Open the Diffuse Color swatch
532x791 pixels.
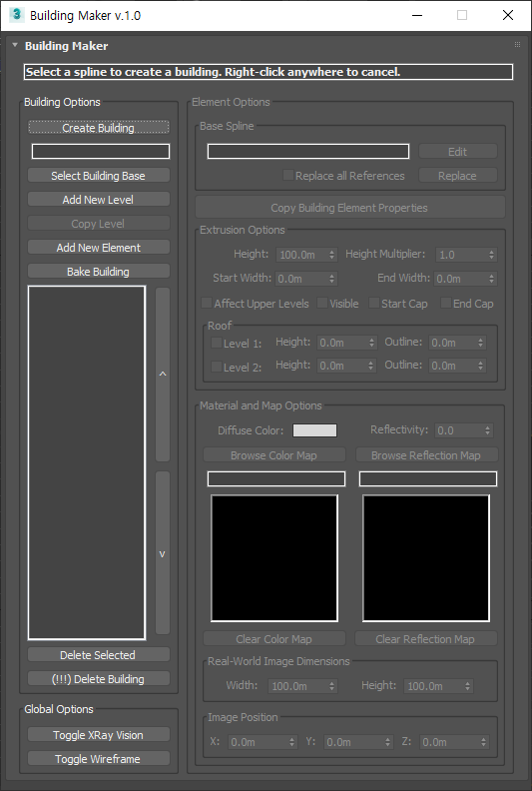(315, 430)
